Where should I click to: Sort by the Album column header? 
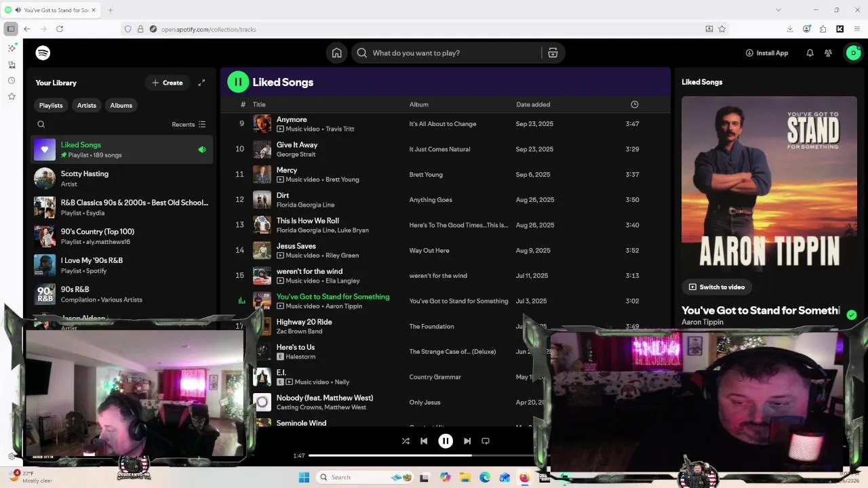pyautogui.click(x=418, y=104)
